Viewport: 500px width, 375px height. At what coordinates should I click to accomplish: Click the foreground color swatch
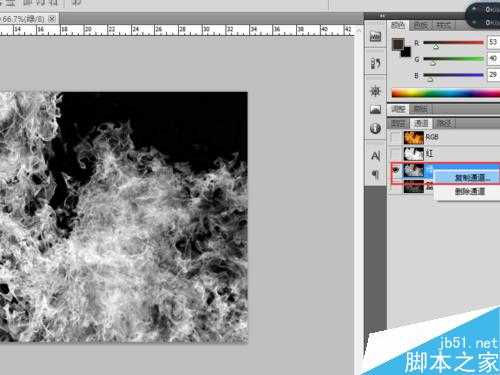398,44
